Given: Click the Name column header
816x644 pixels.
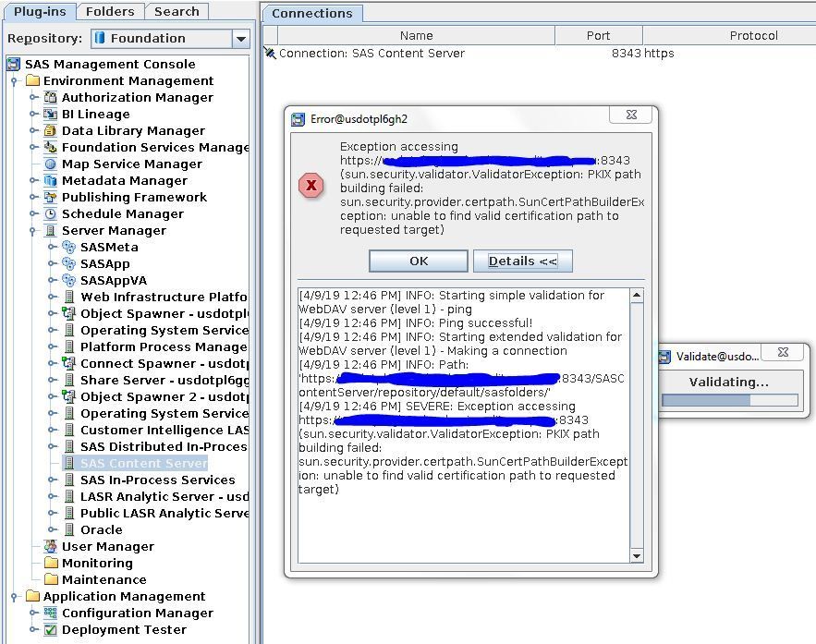Looking at the screenshot, I should click(417, 35).
